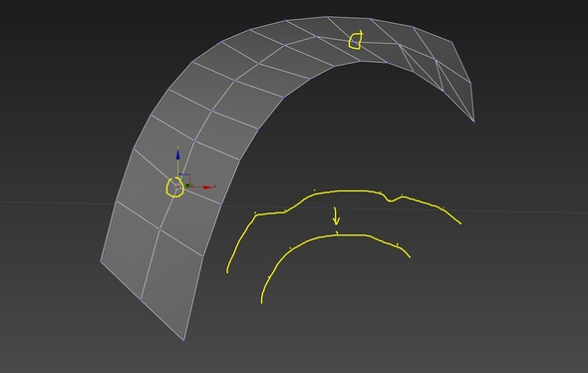Select the yellow-circled vertex beside the gizmo
Image resolution: width=588 pixels, height=373 pixels.
click(177, 187)
